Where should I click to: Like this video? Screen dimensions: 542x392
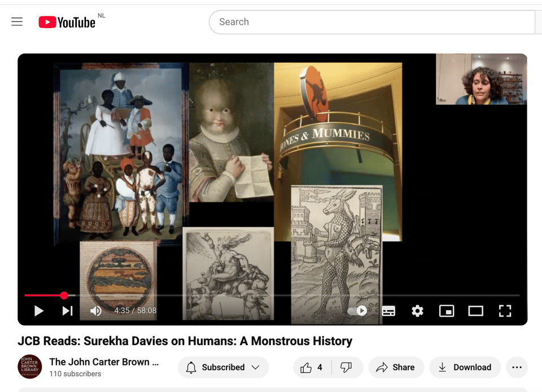click(312, 367)
